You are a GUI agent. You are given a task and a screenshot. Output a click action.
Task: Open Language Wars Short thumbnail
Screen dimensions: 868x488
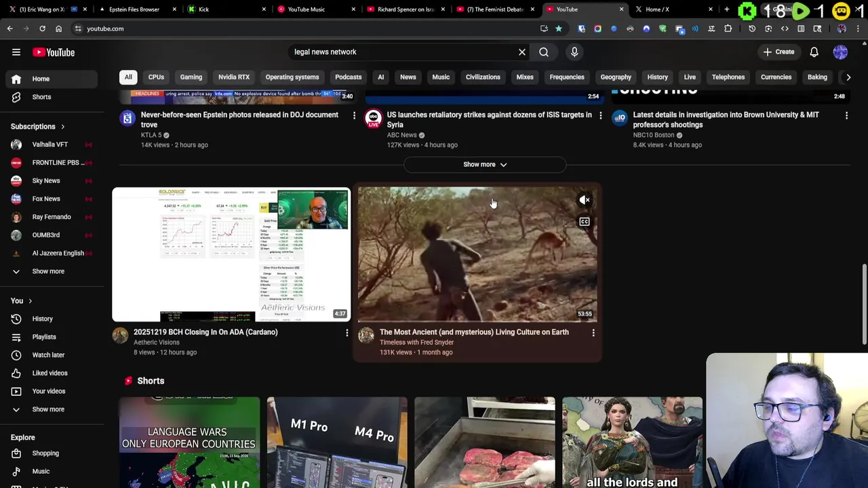coord(189,443)
